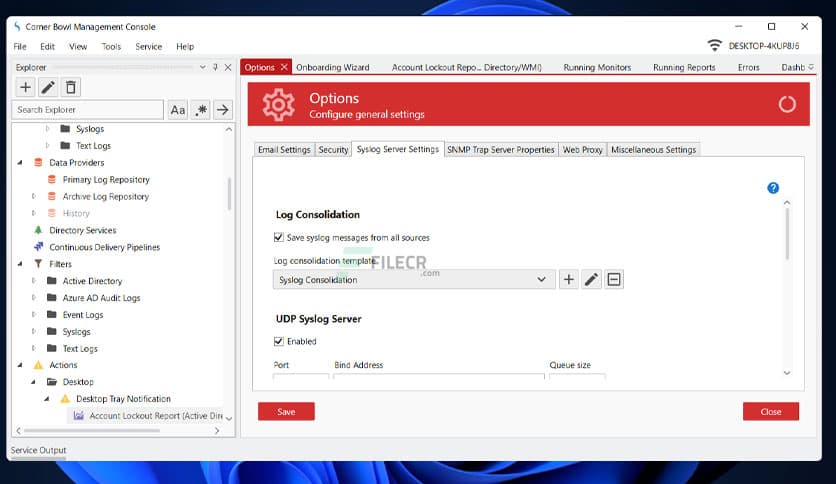Click the remove template minus icon
Screen dimensions: 836x484
[x=614, y=279]
